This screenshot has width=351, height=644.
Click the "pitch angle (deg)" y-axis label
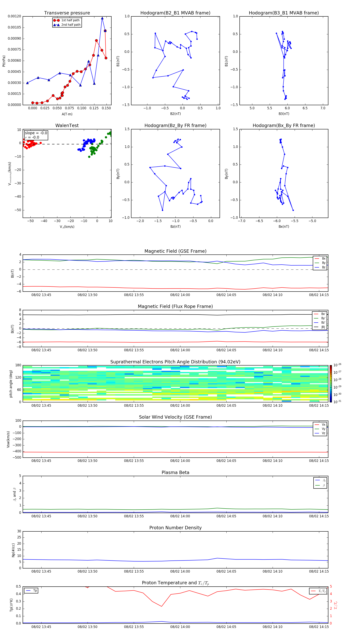pos(11,384)
